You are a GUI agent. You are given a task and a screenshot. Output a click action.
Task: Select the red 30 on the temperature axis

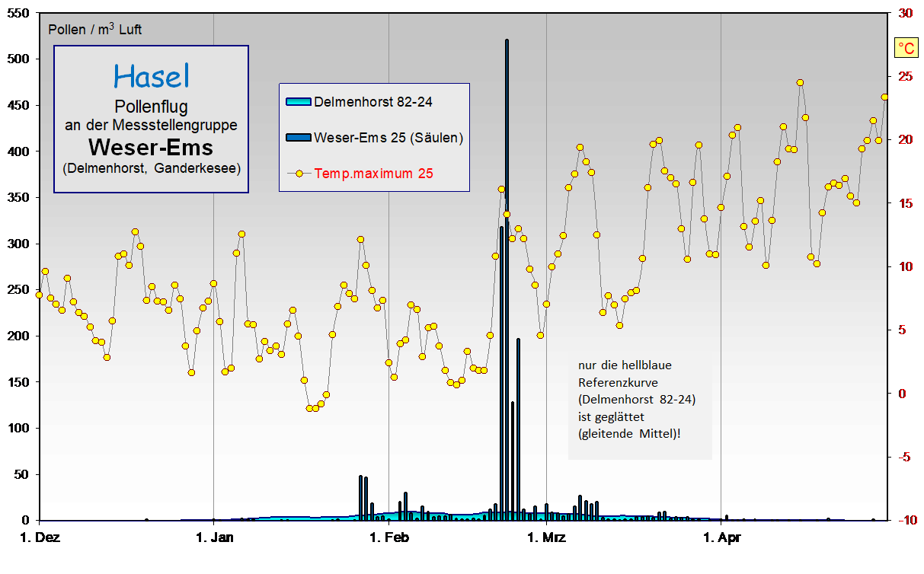pos(906,14)
